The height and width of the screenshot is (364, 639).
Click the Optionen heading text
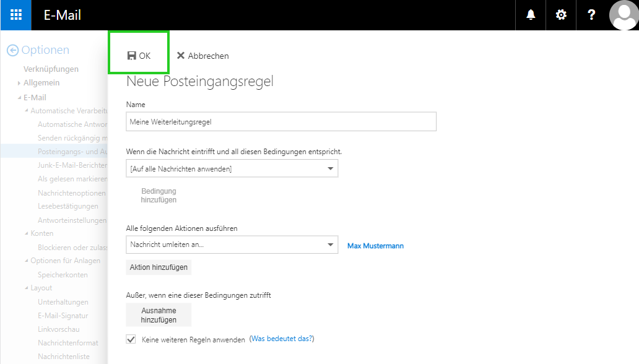pyautogui.click(x=45, y=50)
